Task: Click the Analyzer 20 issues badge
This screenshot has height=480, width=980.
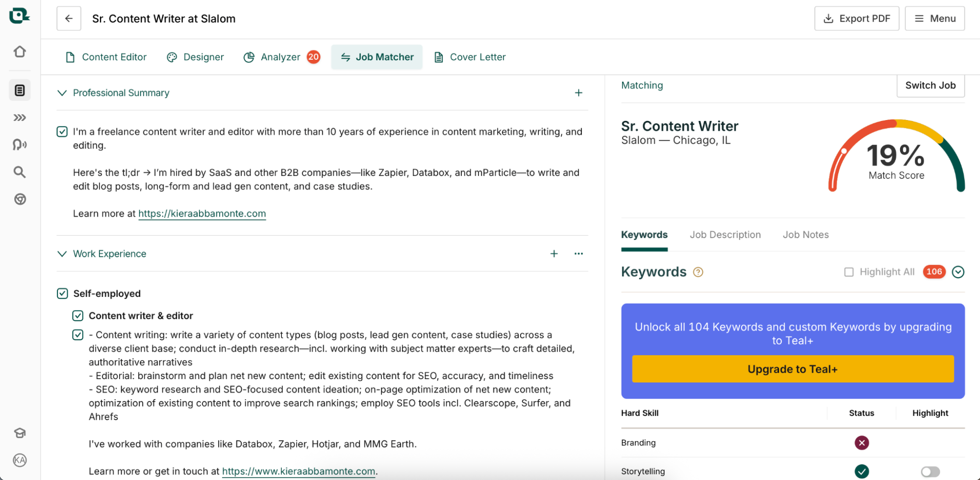Action: pos(313,57)
